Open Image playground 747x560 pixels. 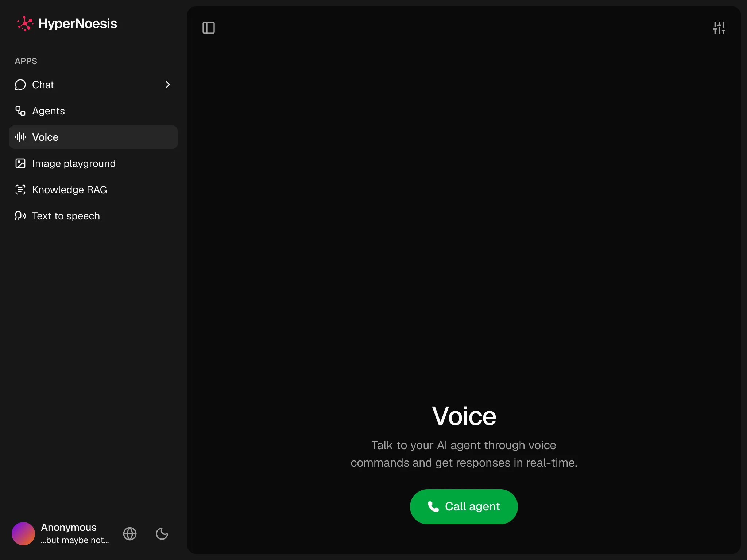pyautogui.click(x=93, y=163)
